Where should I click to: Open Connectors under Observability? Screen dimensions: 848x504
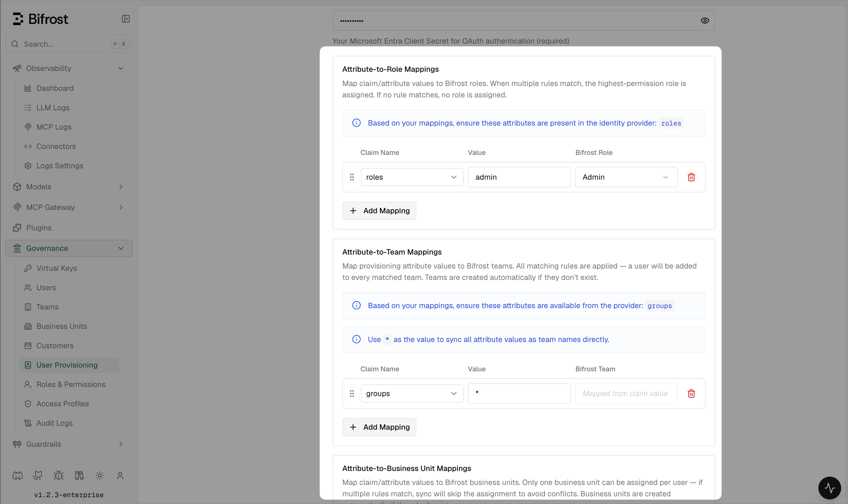56,146
